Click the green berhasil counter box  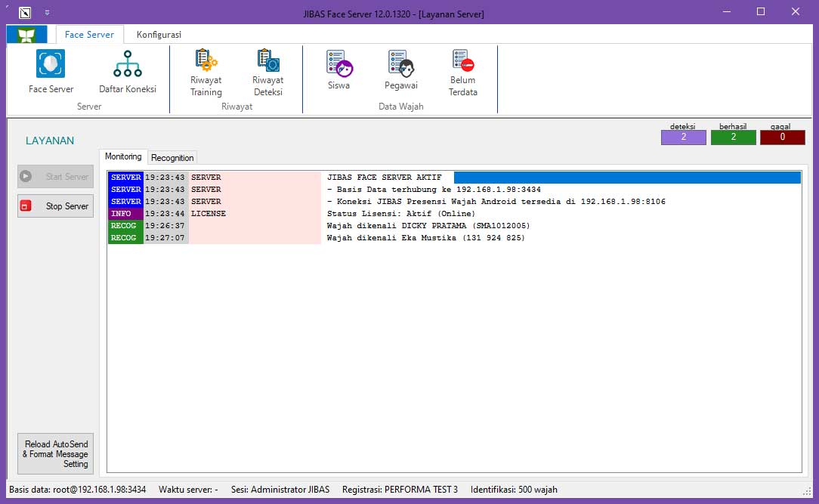[x=734, y=137]
